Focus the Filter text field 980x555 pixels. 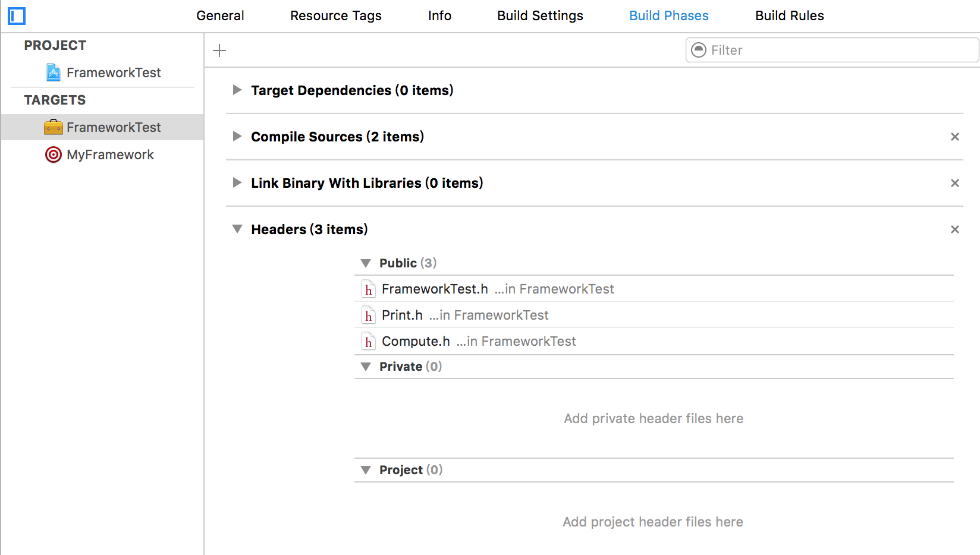832,50
